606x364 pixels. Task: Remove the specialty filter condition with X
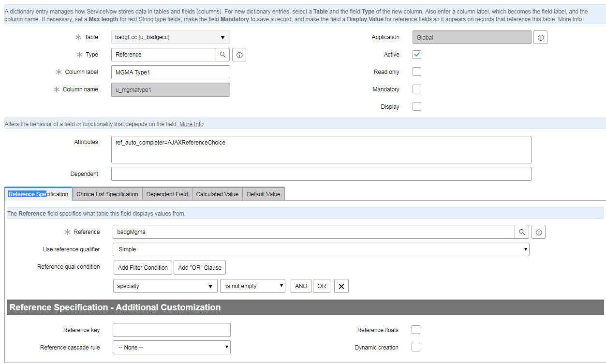341,286
